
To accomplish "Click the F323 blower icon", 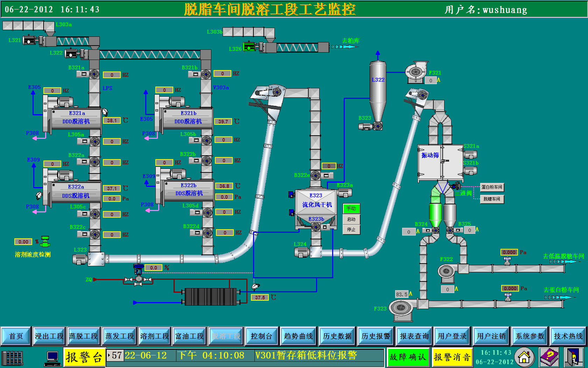I will [x=401, y=309].
